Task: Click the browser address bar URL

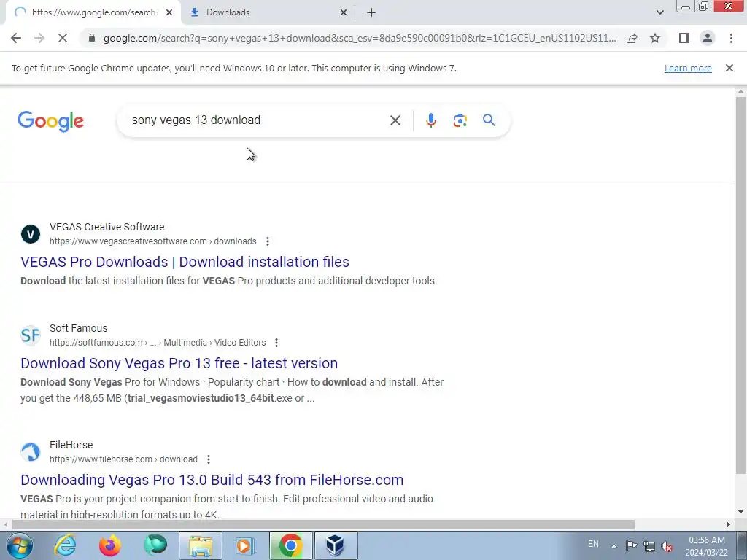Action: [x=360, y=38]
